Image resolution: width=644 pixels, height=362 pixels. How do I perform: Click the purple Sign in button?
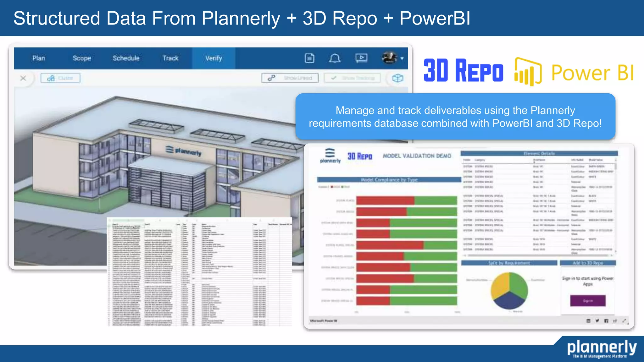pyautogui.click(x=587, y=301)
